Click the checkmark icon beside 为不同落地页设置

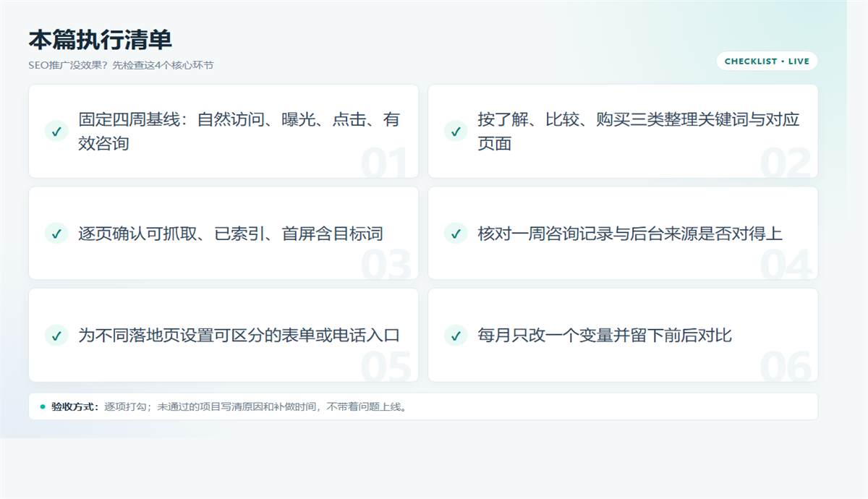(56, 335)
